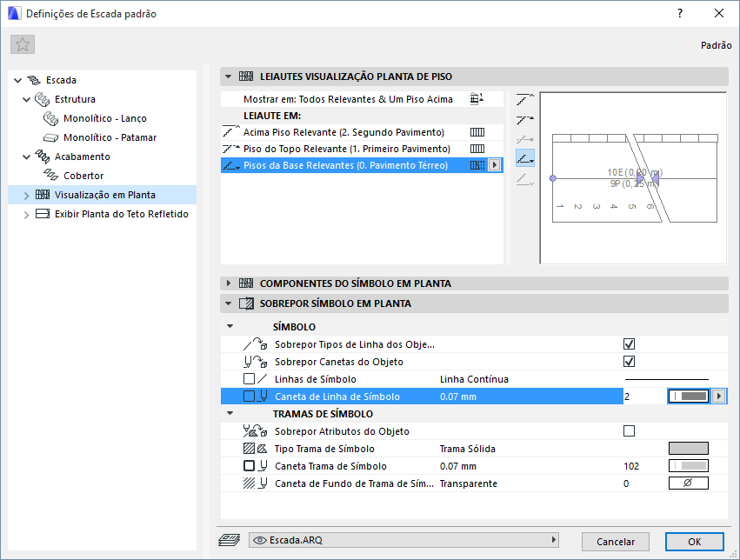This screenshot has height=560, width=740.
Task: Select the highlighted bottom-story layout button
Action: pos(525,158)
